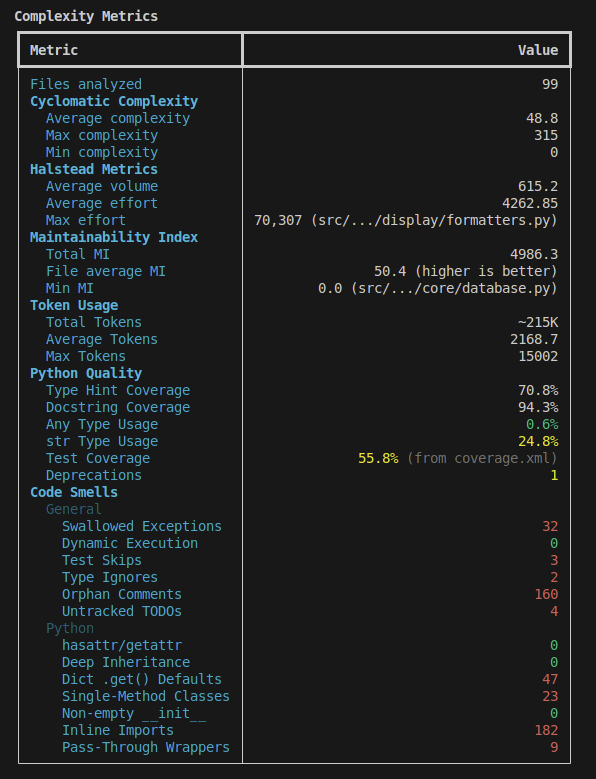596x779 pixels.
Task: Click the average effort value 4262.85
Action: [530, 203]
